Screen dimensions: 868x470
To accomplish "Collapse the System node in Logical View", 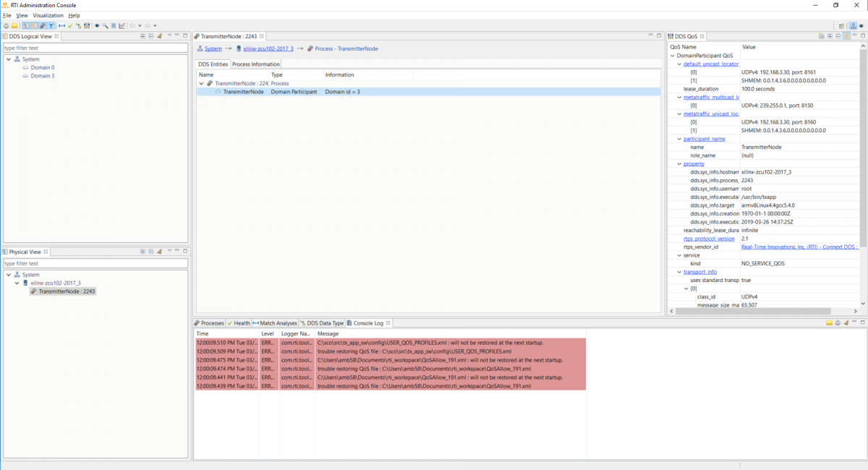I will 9,59.
